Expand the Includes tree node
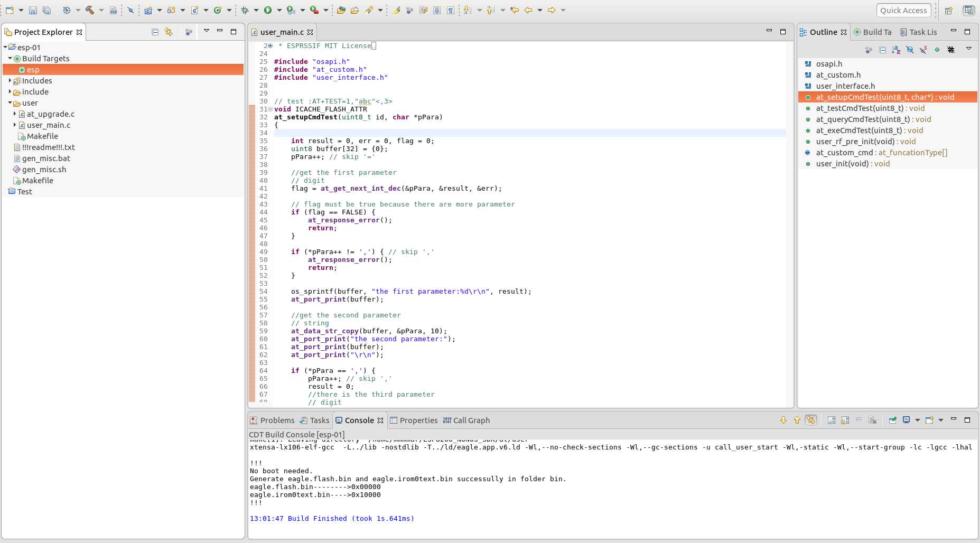980x543 pixels. [x=10, y=80]
